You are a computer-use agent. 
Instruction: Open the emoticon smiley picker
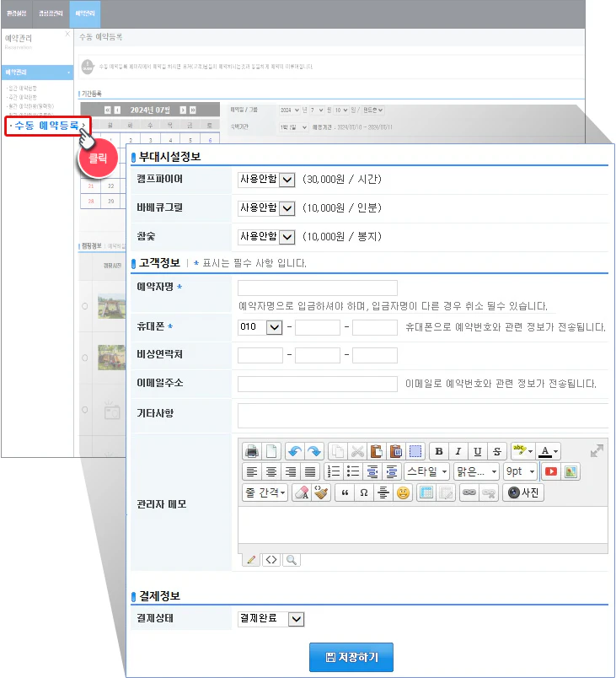[403, 492]
